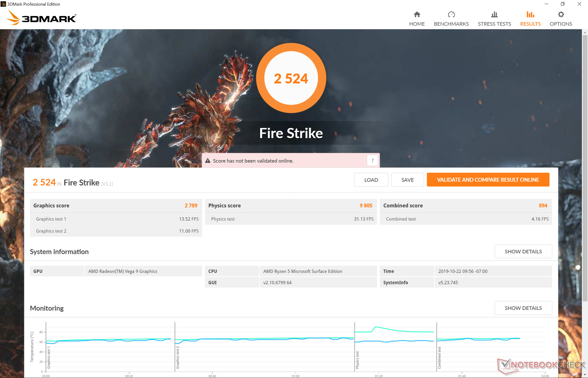Click the Combined score label
The width and height of the screenshot is (588, 378).
403,205
